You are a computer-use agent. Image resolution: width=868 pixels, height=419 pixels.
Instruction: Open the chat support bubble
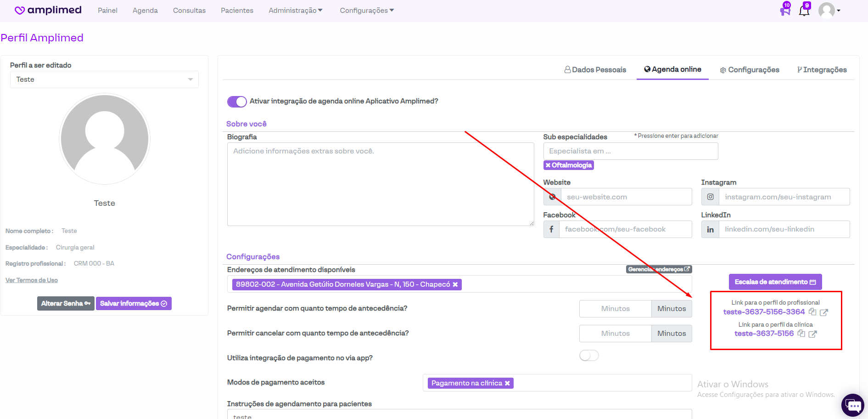(852, 406)
